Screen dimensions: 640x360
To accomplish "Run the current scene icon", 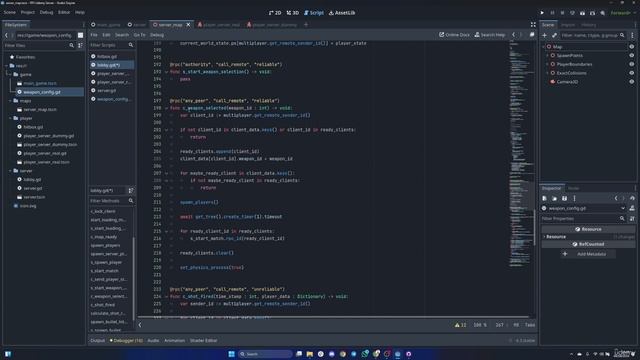I will pyautogui.click(x=582, y=13).
